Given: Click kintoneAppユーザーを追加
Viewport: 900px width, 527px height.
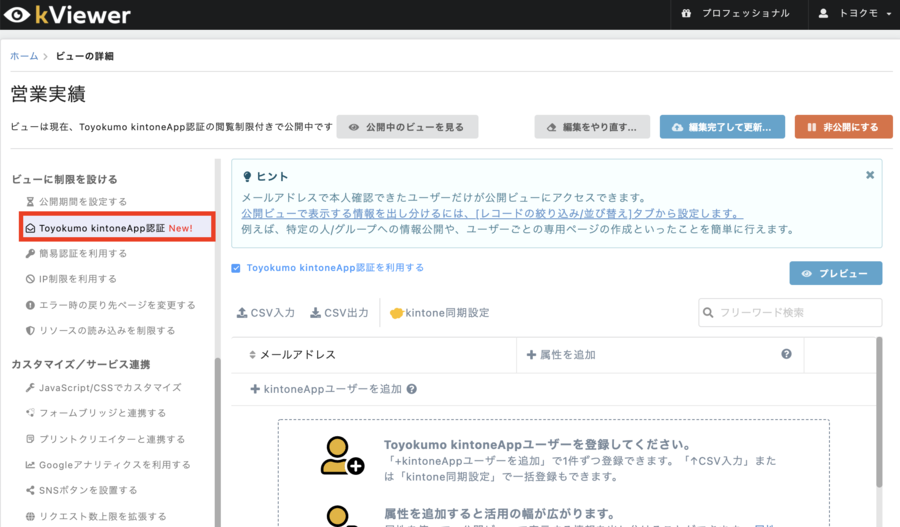Looking at the screenshot, I should click(x=326, y=389).
